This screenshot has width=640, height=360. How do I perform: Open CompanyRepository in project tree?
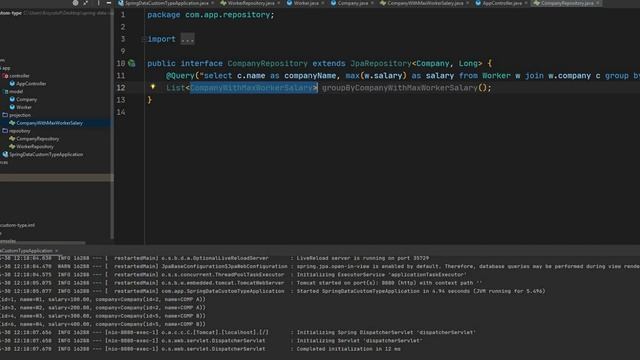38,139
